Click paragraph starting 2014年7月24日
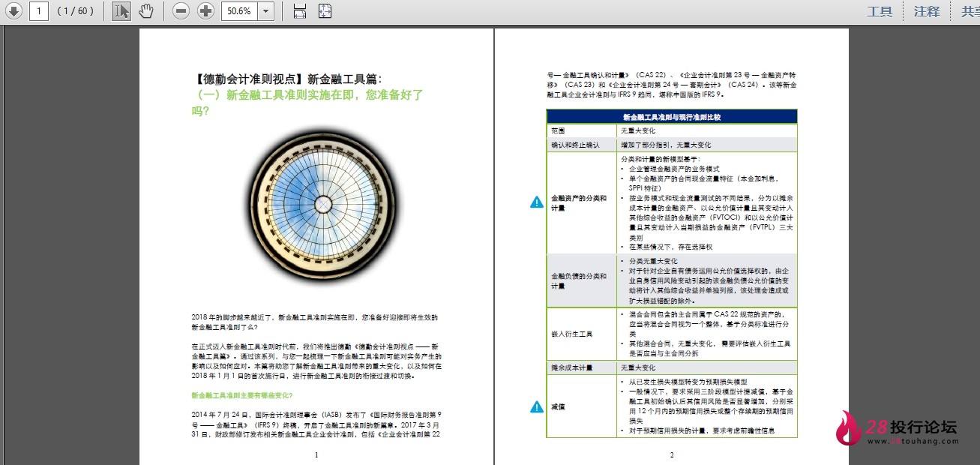 [x=316, y=424]
